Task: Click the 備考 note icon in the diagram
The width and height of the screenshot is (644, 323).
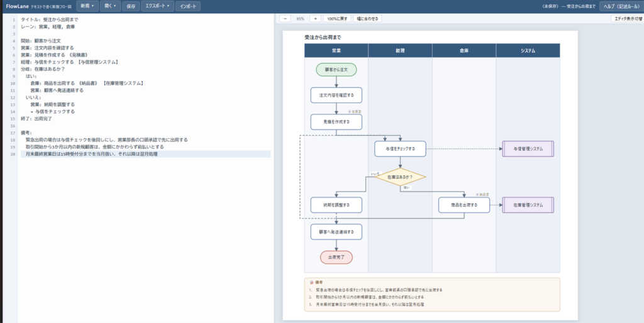Action: [x=311, y=283]
